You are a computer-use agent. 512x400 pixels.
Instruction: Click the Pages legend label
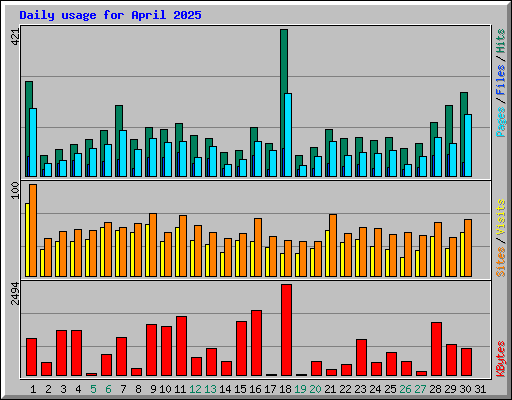pyautogui.click(x=500, y=122)
